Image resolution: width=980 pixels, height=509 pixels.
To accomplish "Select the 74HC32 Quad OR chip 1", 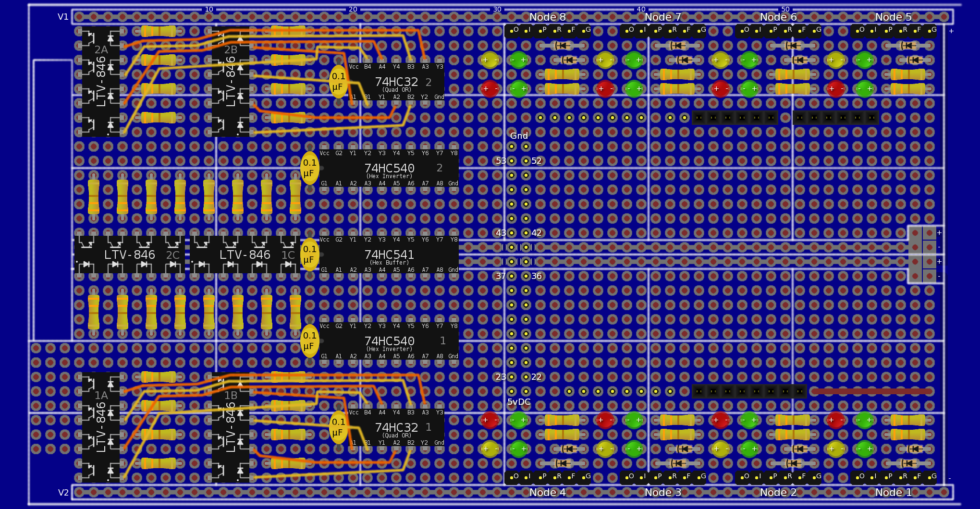I will click(x=396, y=428).
